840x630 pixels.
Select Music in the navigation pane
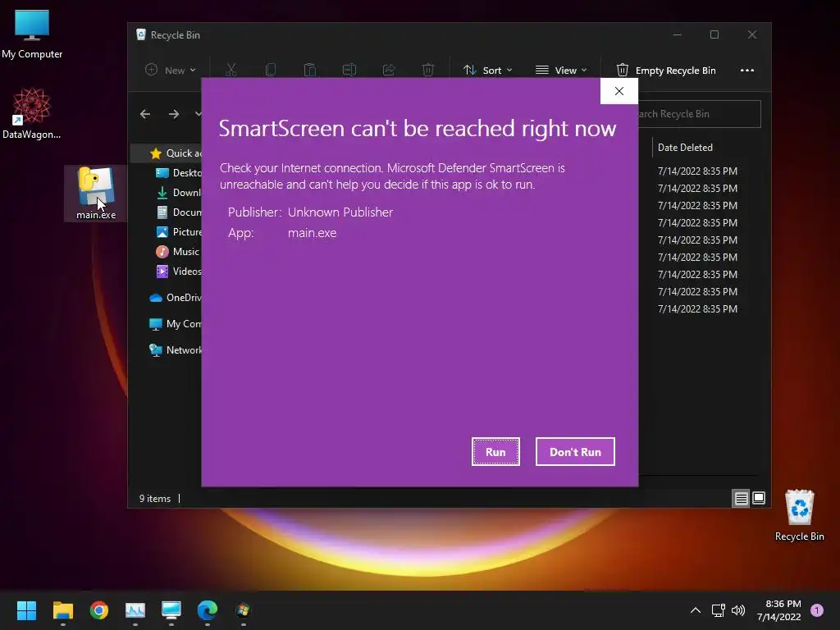tap(177, 251)
